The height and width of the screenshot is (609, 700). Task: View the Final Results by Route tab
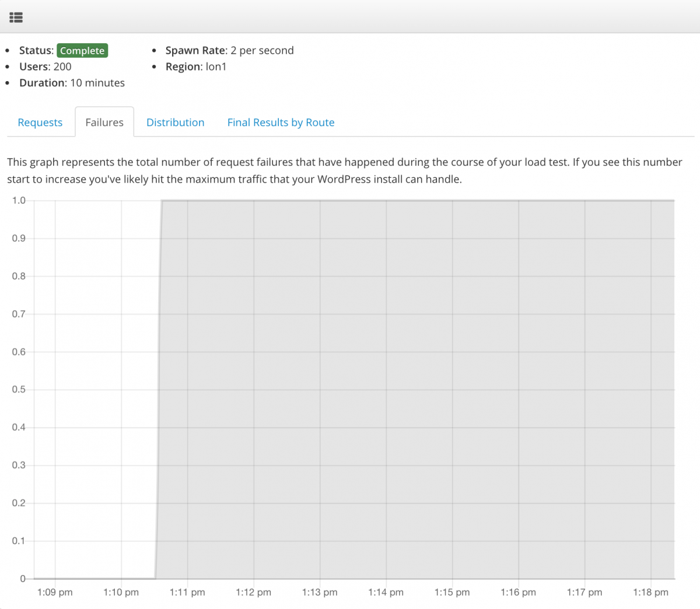281,123
